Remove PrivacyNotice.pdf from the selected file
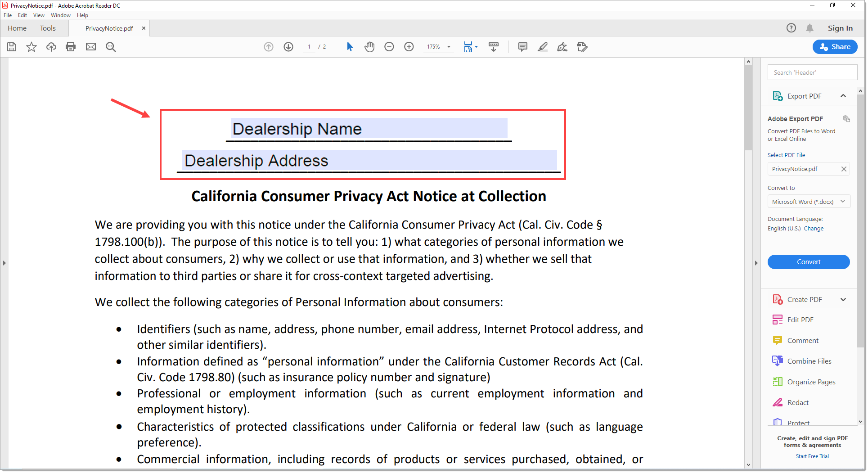868x473 pixels. pyautogui.click(x=844, y=169)
